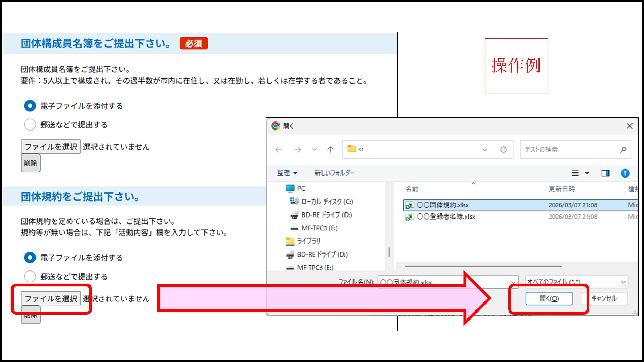
Task: Click the view layout icon
Action: click(575, 173)
